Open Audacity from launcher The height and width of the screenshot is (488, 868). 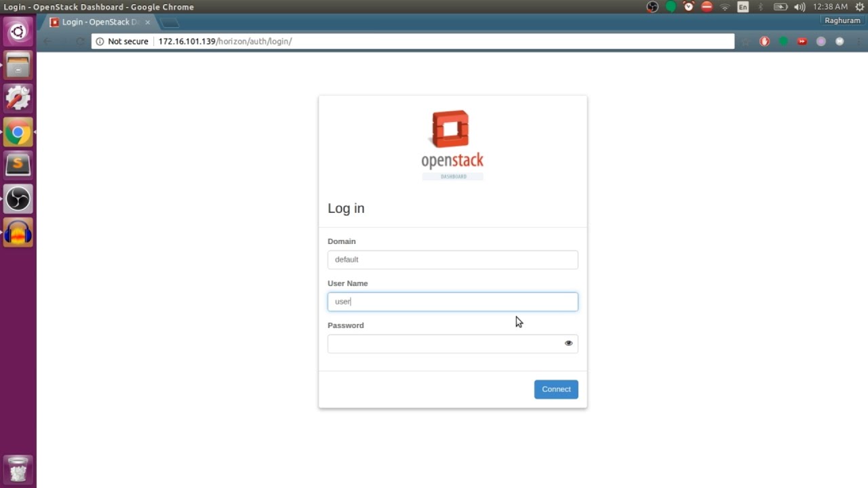click(x=18, y=232)
